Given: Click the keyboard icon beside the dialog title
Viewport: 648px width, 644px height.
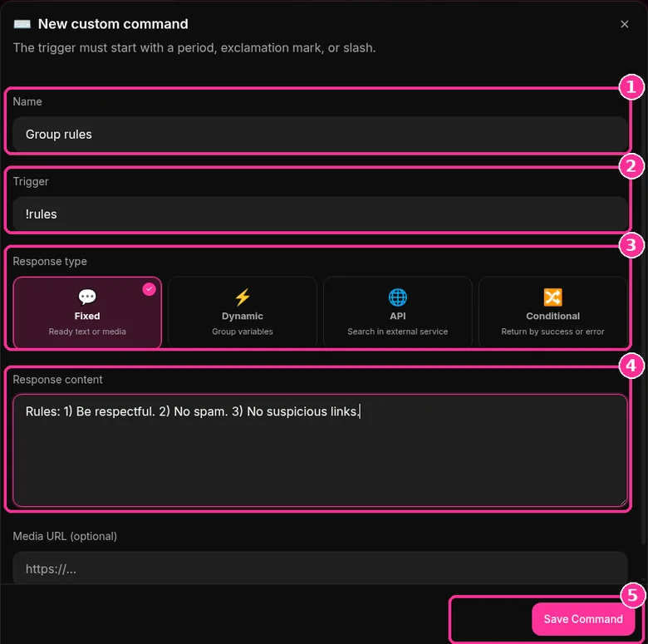Looking at the screenshot, I should pos(22,24).
